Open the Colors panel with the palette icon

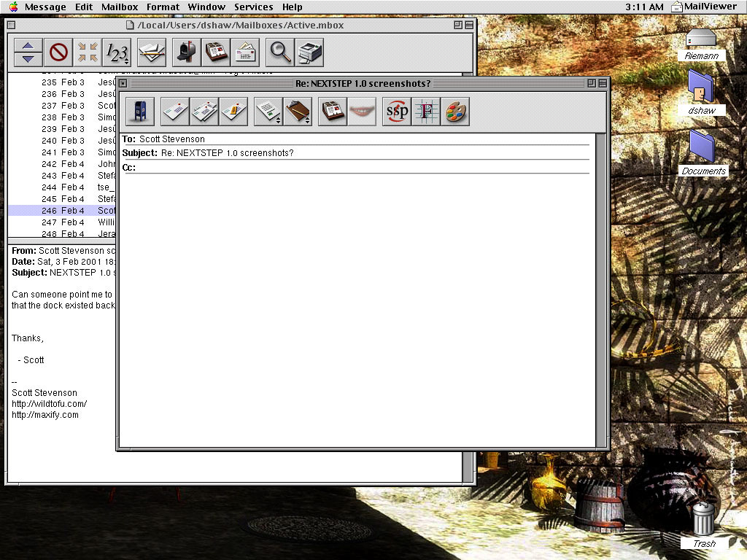[x=455, y=112]
